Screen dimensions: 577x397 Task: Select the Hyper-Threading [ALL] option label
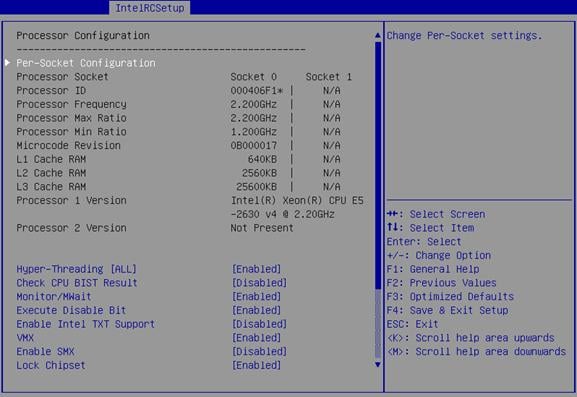[x=77, y=269]
